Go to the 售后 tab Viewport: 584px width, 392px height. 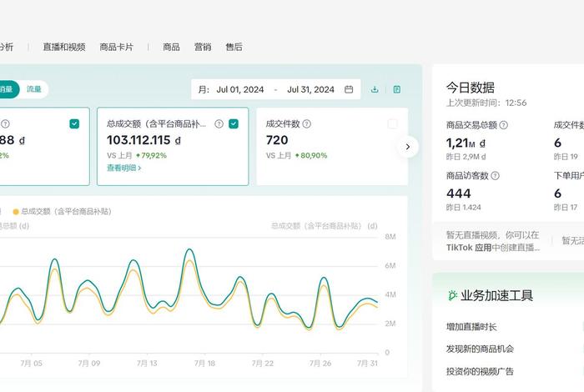(234, 47)
